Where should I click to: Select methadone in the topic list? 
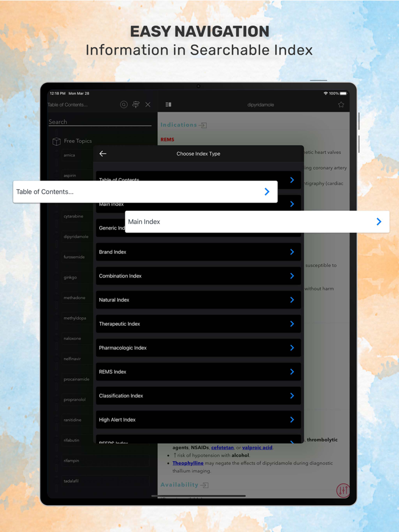pos(74,297)
